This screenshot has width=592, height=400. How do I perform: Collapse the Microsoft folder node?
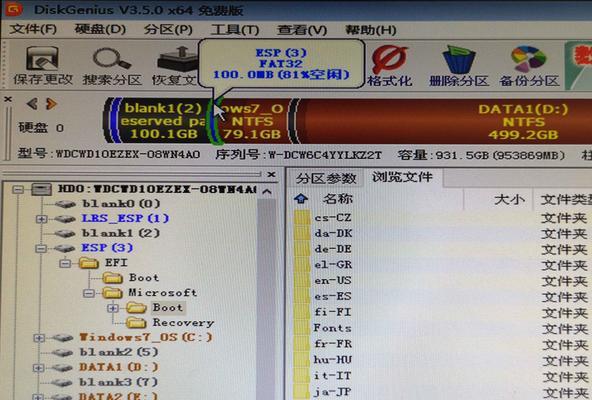pos(89,293)
